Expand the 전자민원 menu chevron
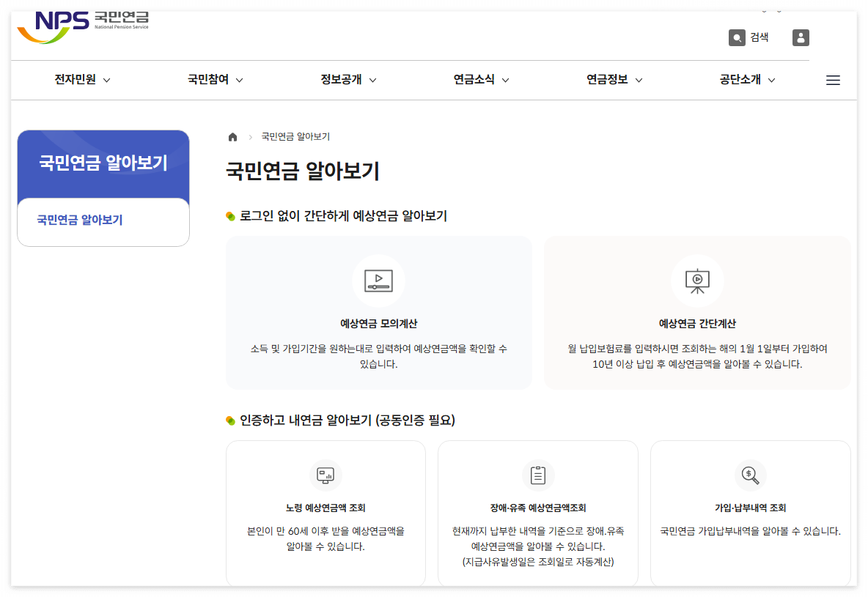 pos(107,81)
